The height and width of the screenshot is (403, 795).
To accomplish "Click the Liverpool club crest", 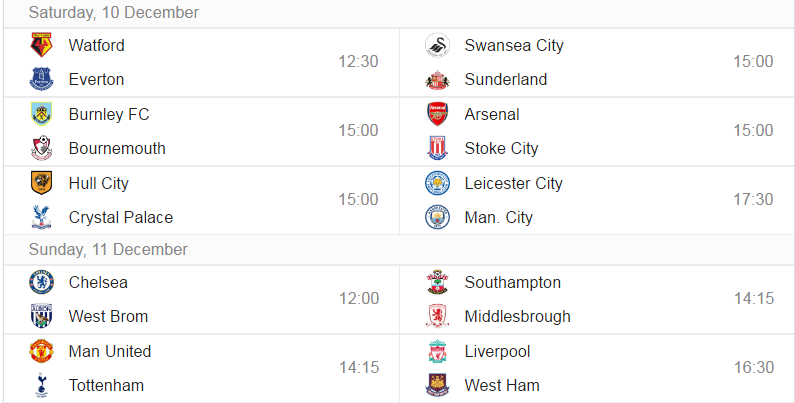I will [x=438, y=351].
